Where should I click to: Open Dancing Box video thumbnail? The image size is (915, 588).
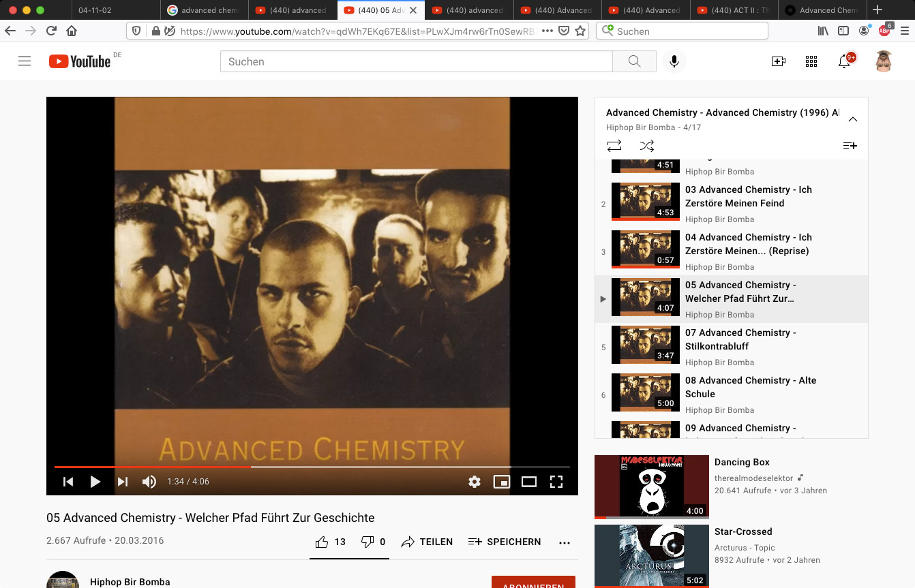651,487
